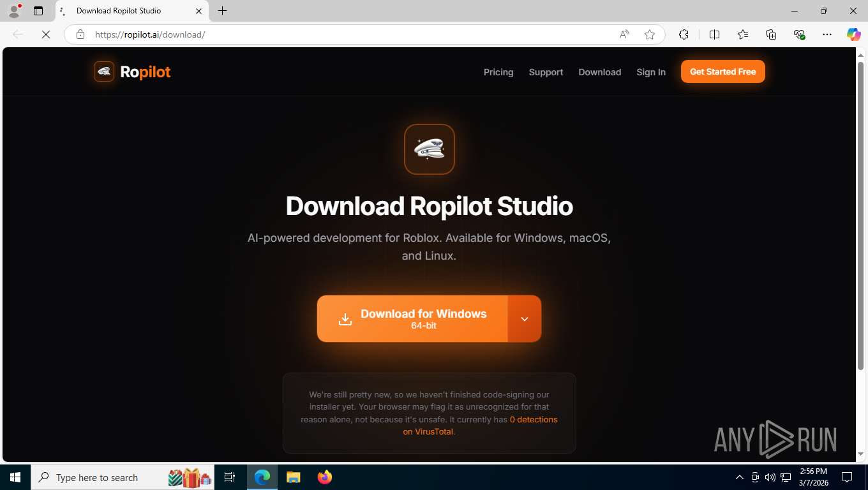Open the Favorites list icon
This screenshot has width=868, height=490.
(743, 34)
